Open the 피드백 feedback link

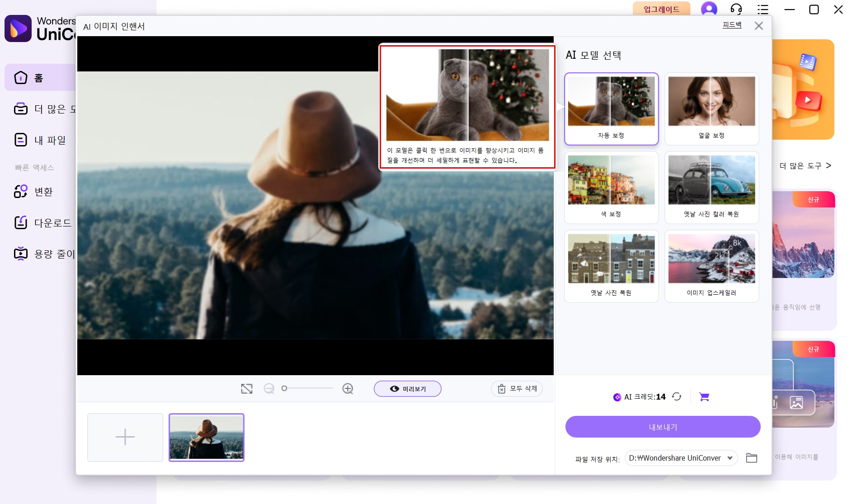[731, 25]
